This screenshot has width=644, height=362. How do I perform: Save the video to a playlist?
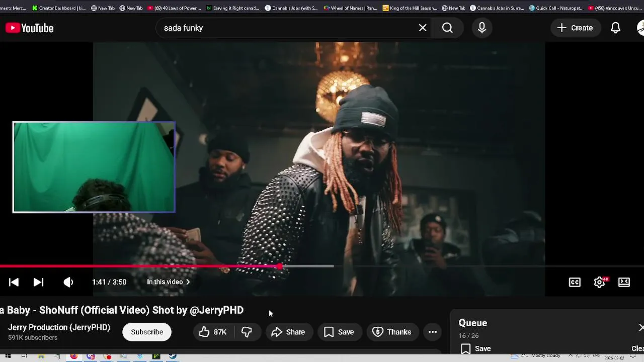(339, 332)
